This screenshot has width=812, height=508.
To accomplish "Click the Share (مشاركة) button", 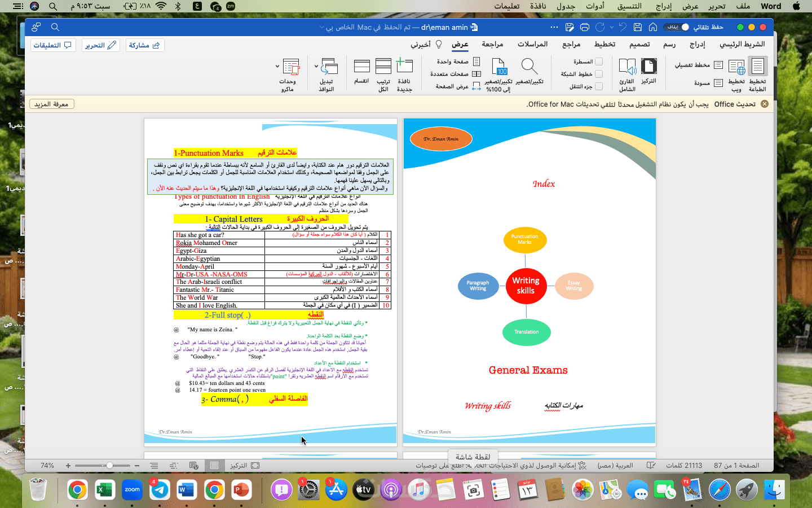I will point(144,45).
